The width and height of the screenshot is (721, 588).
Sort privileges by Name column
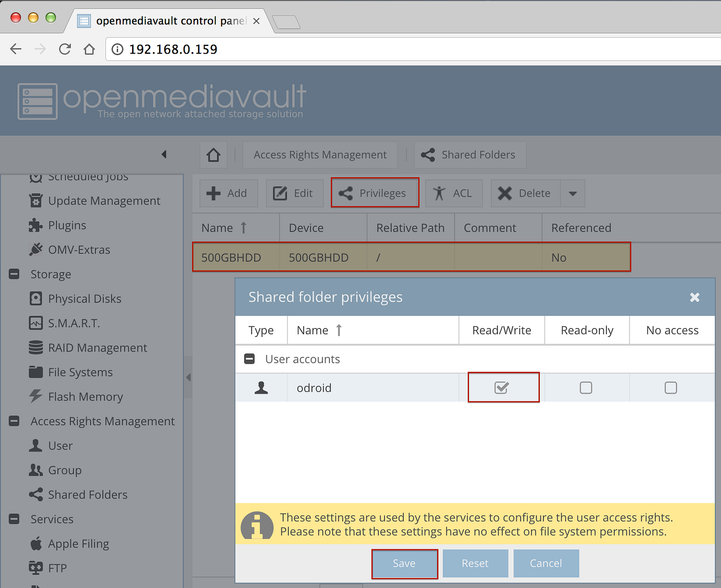[373, 330]
